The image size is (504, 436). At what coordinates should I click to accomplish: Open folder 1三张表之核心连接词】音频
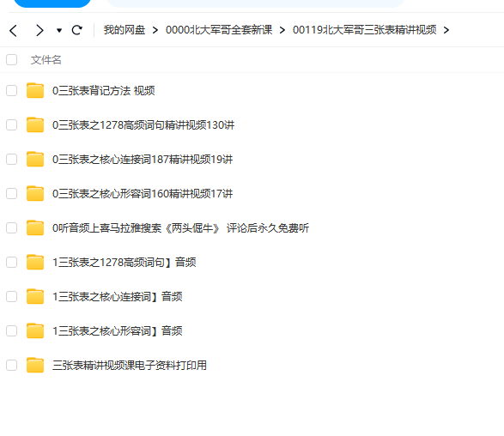(x=118, y=296)
